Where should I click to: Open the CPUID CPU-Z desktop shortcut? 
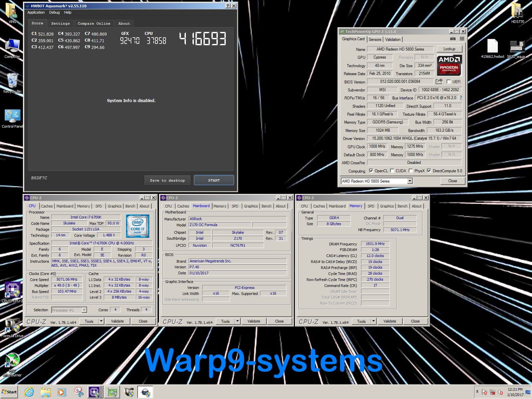12,292
